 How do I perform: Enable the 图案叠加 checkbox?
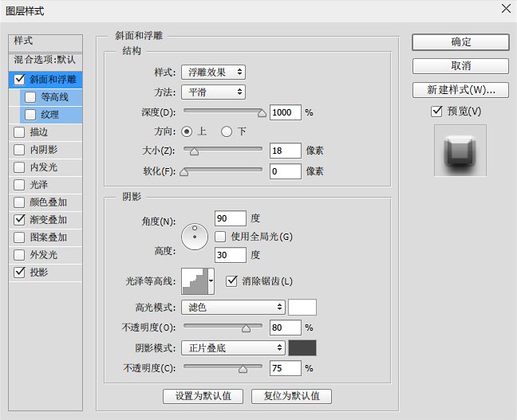point(19,237)
